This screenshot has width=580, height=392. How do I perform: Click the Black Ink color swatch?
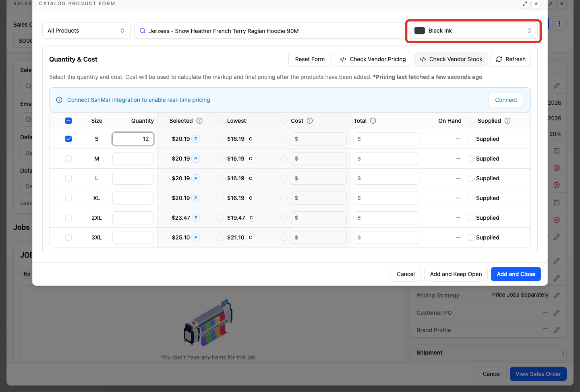tap(420, 31)
